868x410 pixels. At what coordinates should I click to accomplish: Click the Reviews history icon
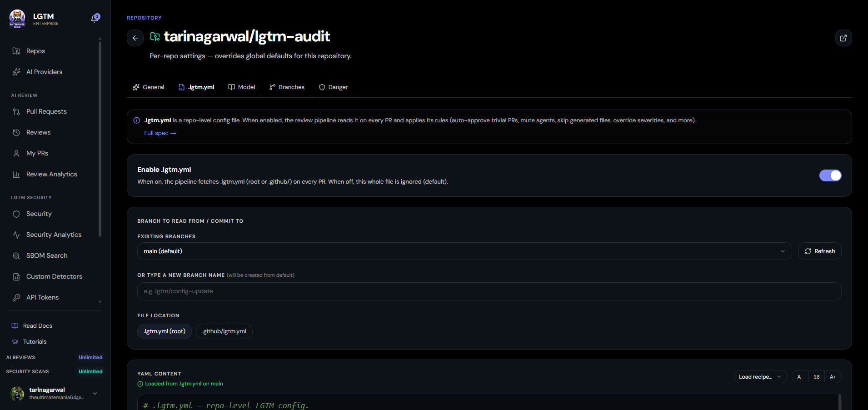[x=16, y=132]
